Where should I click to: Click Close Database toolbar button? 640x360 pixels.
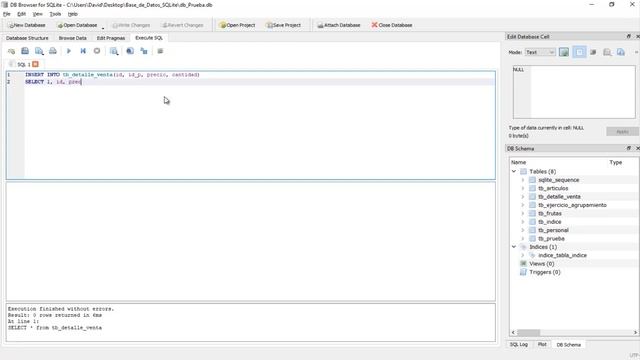click(392, 25)
